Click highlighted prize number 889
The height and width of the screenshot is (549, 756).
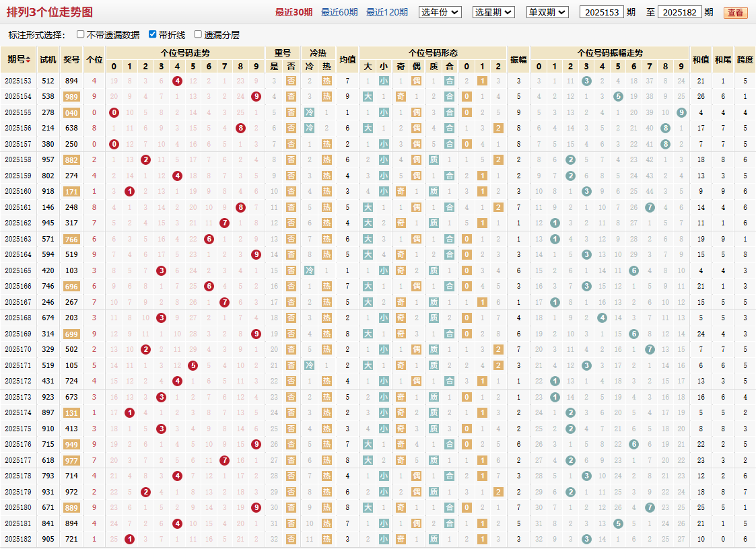tap(71, 507)
